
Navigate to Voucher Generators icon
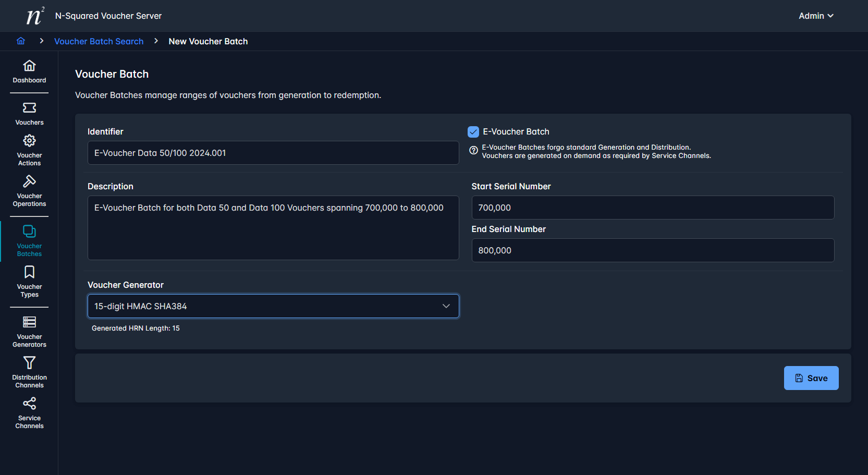click(x=29, y=322)
